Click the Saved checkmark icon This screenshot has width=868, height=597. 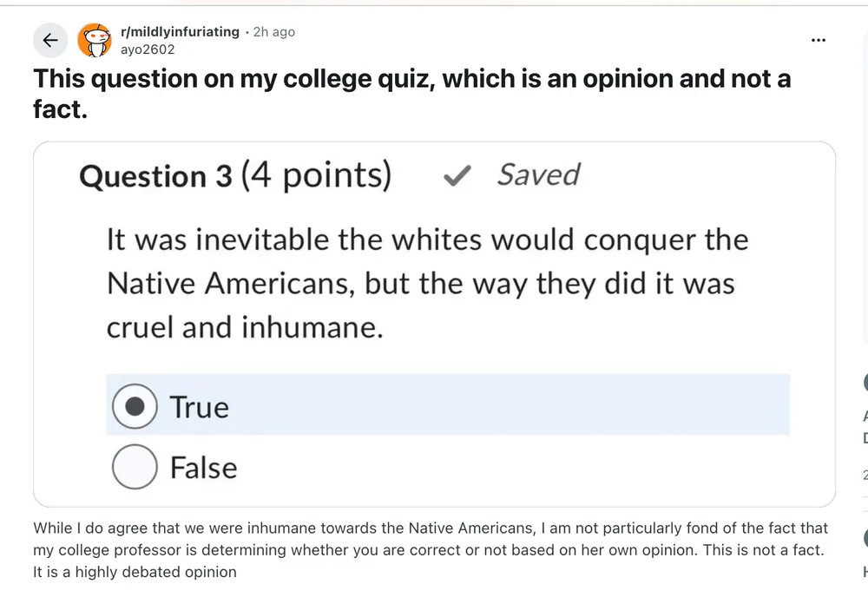[x=455, y=176]
